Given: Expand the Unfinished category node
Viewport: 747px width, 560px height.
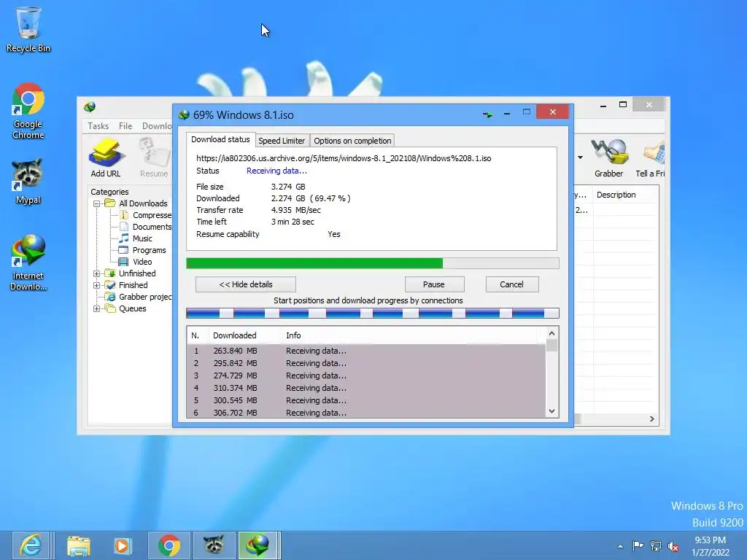Looking at the screenshot, I should pyautogui.click(x=97, y=273).
